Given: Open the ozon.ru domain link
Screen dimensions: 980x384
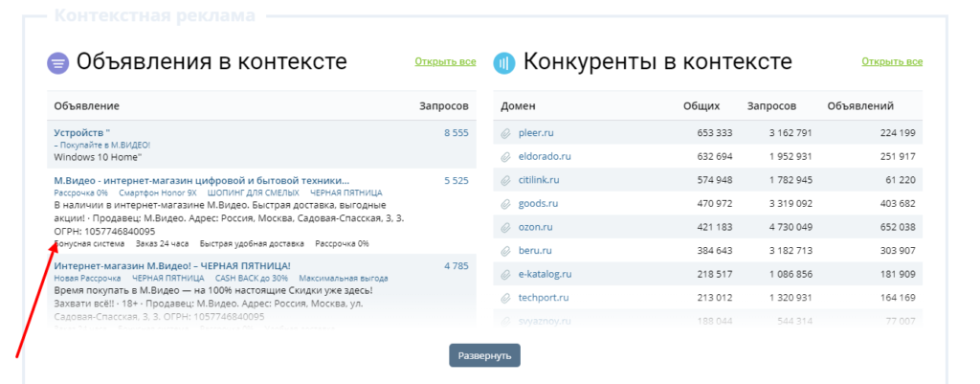Looking at the screenshot, I should tap(535, 227).
